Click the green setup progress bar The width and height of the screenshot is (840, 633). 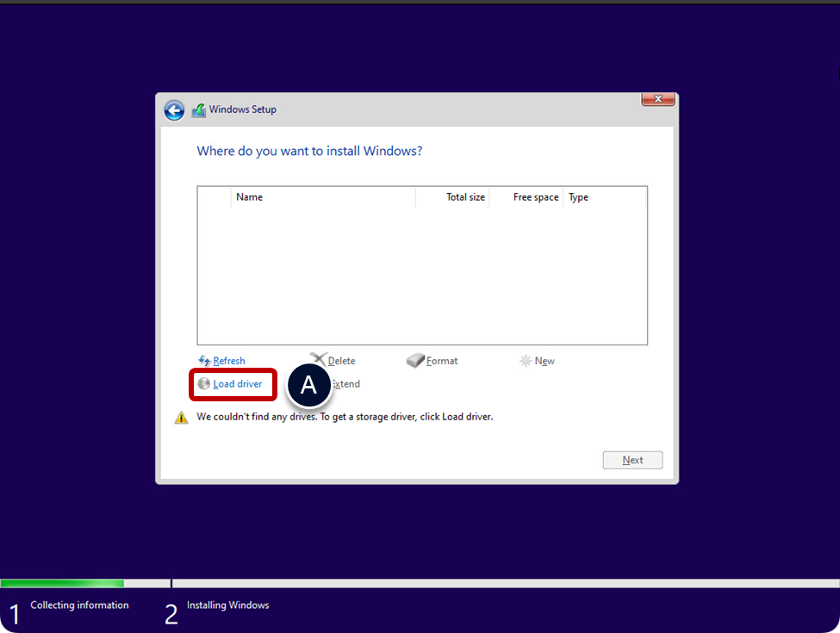coord(62,583)
